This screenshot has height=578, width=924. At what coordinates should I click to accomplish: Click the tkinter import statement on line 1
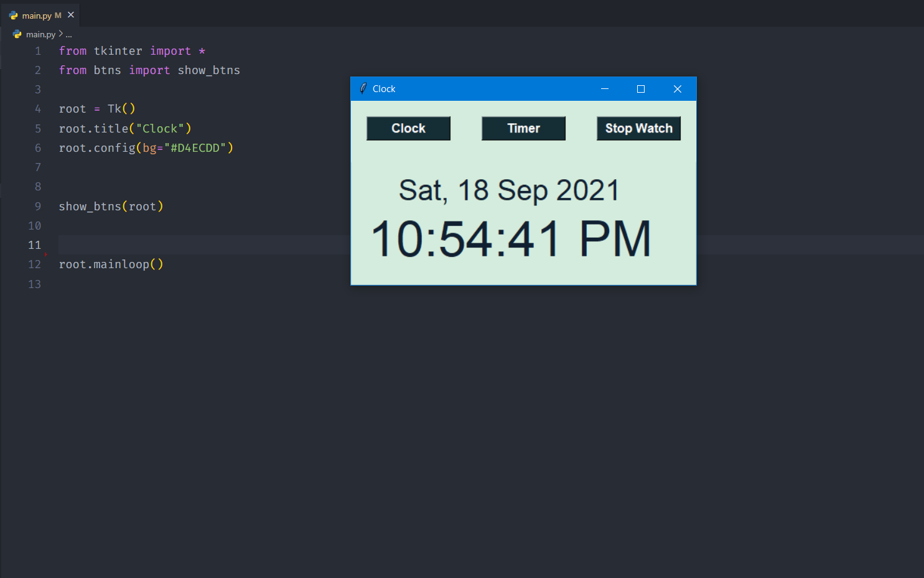coord(131,50)
